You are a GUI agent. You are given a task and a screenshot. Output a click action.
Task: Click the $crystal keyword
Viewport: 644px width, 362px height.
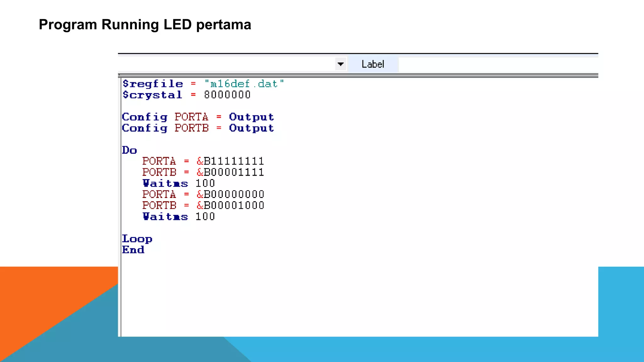click(152, 95)
